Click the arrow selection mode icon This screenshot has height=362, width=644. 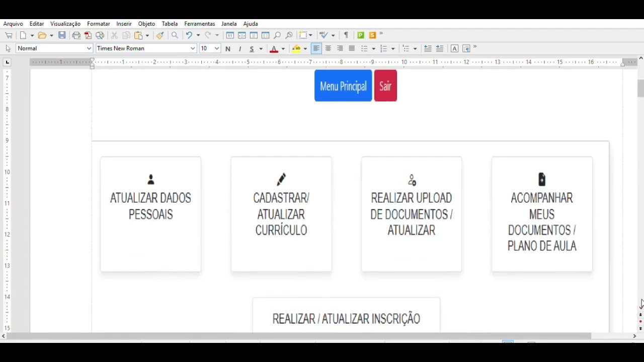(x=8, y=48)
